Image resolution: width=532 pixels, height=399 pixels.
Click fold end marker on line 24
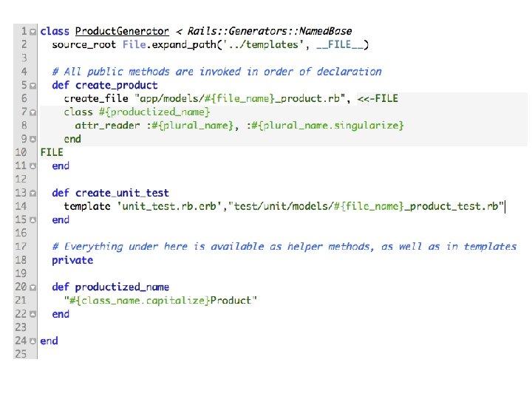[x=33, y=341]
